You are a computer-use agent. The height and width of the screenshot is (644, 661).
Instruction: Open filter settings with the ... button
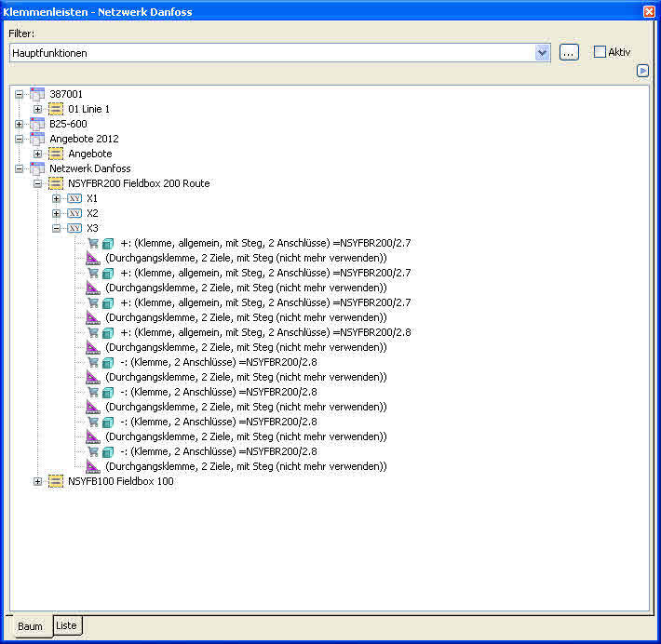coord(569,53)
